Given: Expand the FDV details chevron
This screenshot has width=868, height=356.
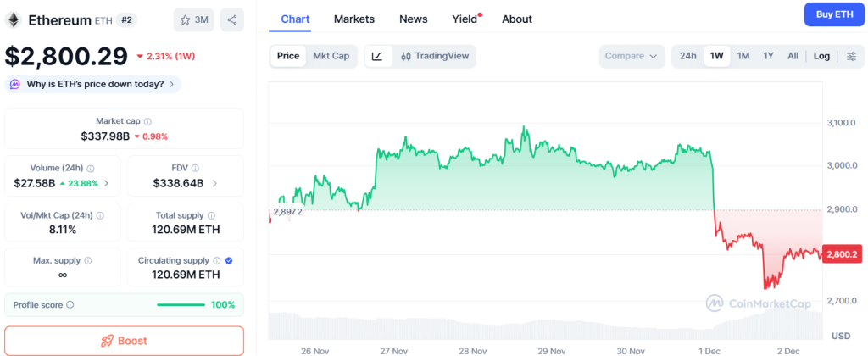Looking at the screenshot, I should click(214, 183).
